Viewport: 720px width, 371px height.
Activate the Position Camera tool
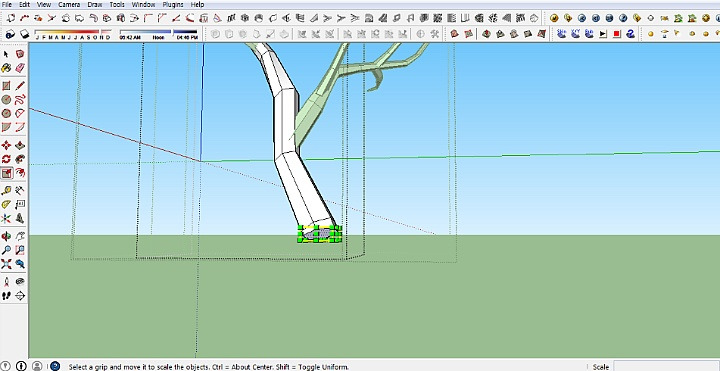6,281
